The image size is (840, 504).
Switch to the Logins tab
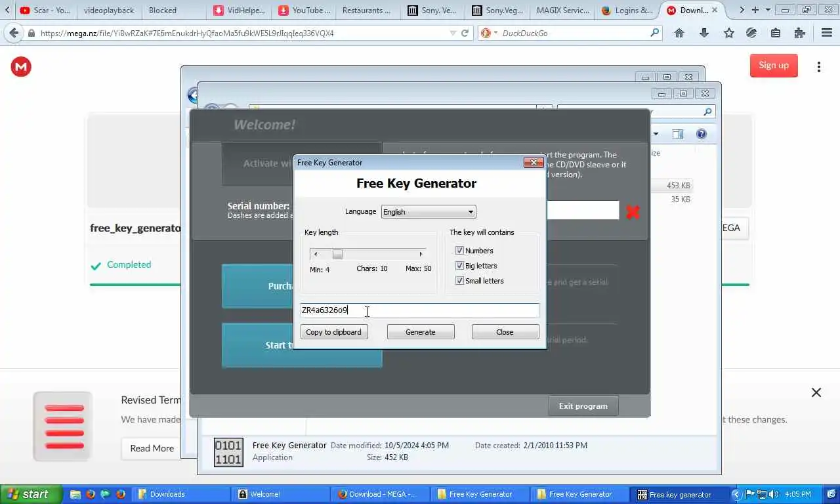pyautogui.click(x=627, y=10)
